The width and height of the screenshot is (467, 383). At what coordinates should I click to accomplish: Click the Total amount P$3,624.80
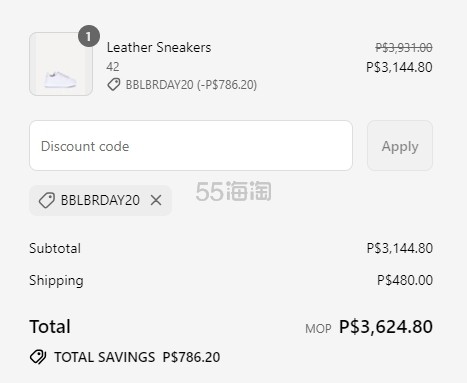[x=386, y=326]
